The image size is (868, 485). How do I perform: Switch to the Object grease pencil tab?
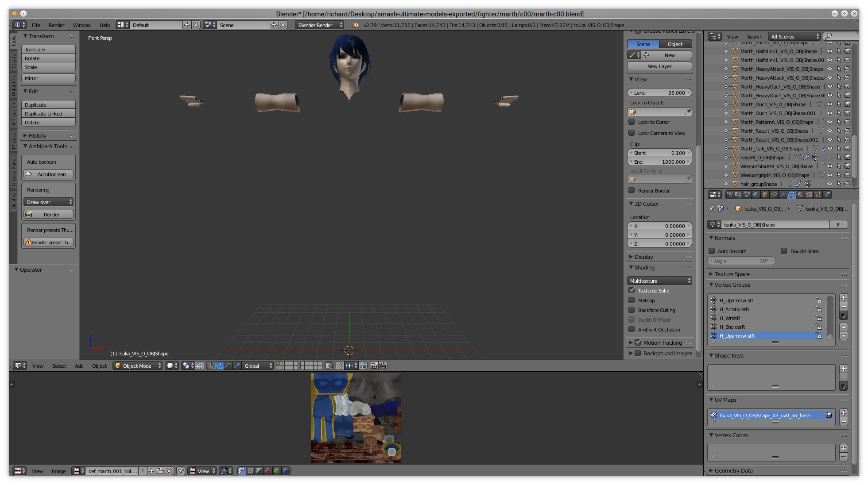(675, 44)
